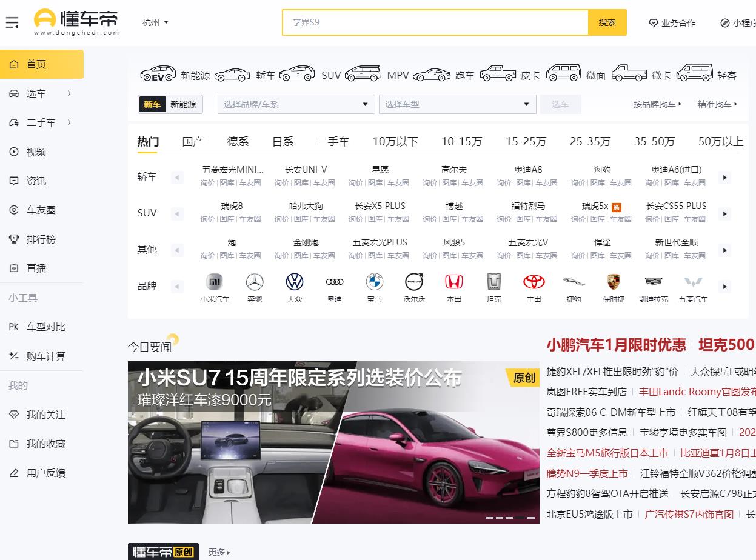The image size is (756, 560).
Task: Open the 瑞虎5x model link
Action: coord(595,206)
